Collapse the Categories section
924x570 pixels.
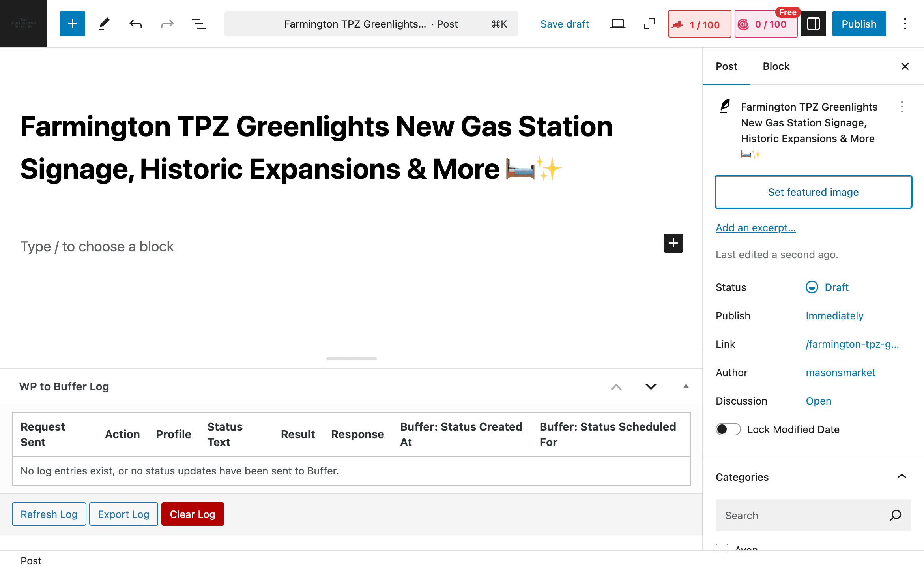coord(902,476)
